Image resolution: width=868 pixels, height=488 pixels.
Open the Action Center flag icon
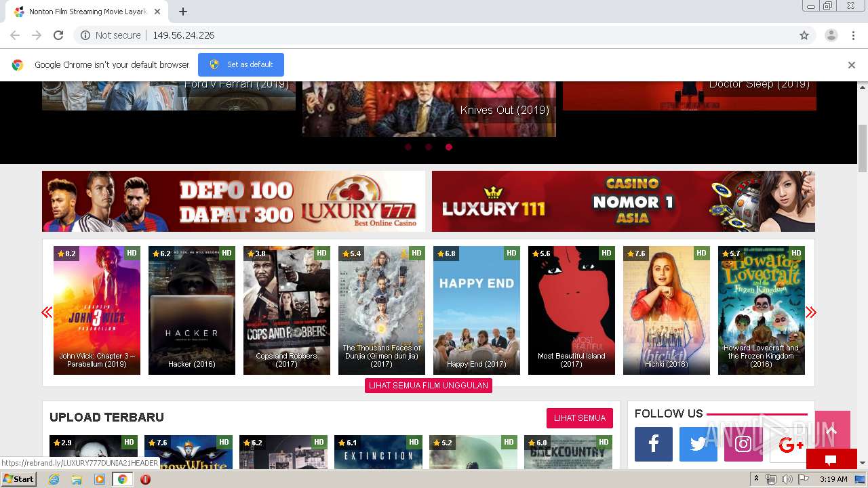pos(803,479)
